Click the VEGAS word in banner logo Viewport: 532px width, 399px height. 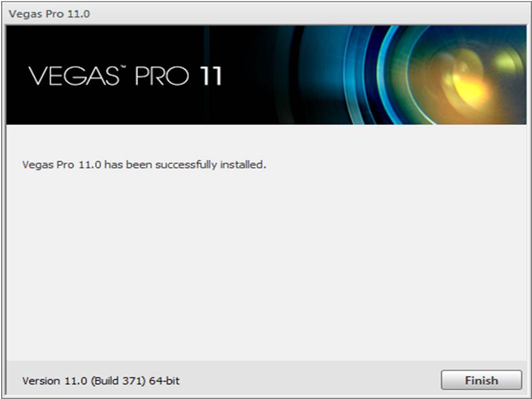coord(73,76)
